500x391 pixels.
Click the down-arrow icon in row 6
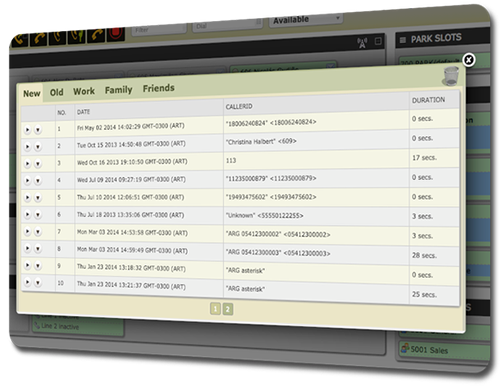pyautogui.click(x=38, y=215)
